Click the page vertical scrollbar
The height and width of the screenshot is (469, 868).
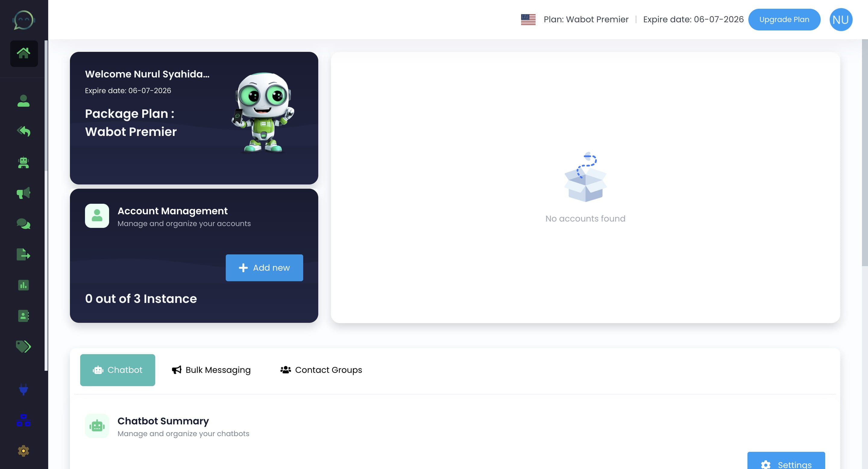pyautogui.click(x=865, y=153)
